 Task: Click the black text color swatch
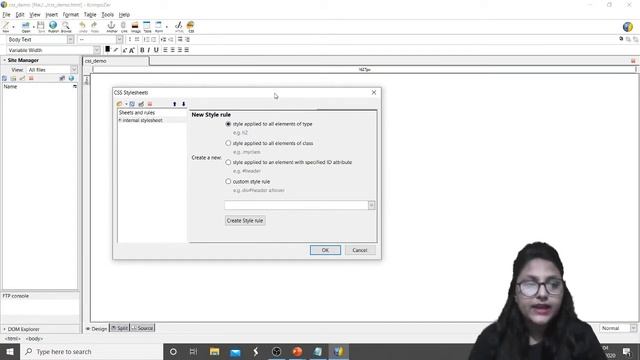click(107, 49)
